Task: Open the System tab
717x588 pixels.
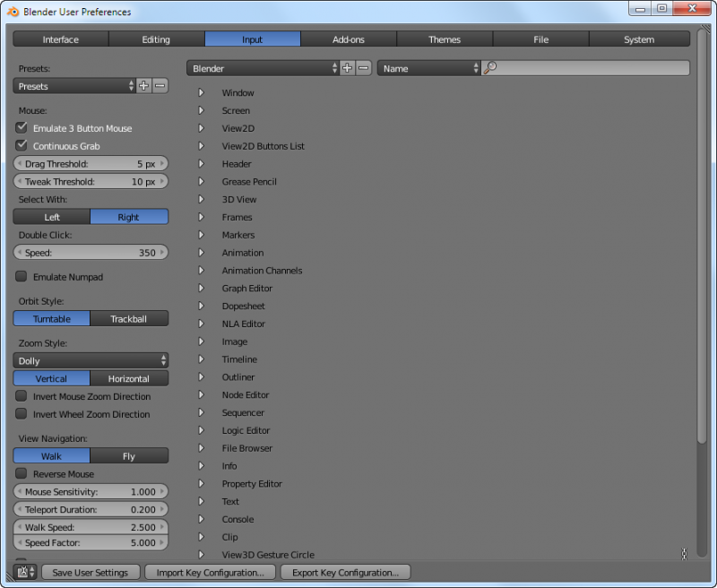Action: pos(639,39)
